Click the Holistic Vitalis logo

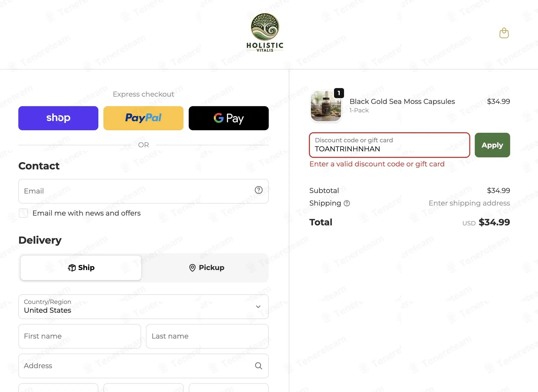[265, 33]
